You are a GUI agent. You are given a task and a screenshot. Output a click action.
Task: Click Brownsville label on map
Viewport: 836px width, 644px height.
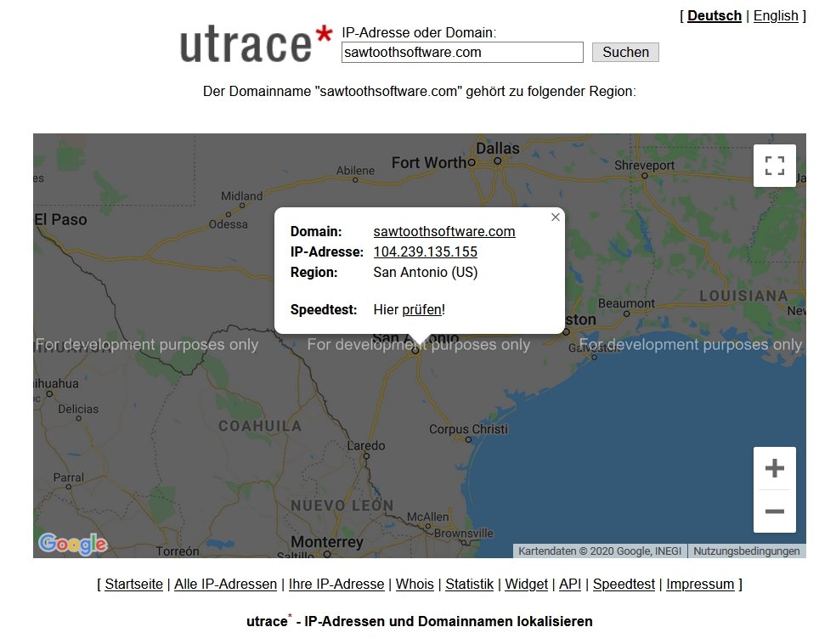tap(463, 533)
